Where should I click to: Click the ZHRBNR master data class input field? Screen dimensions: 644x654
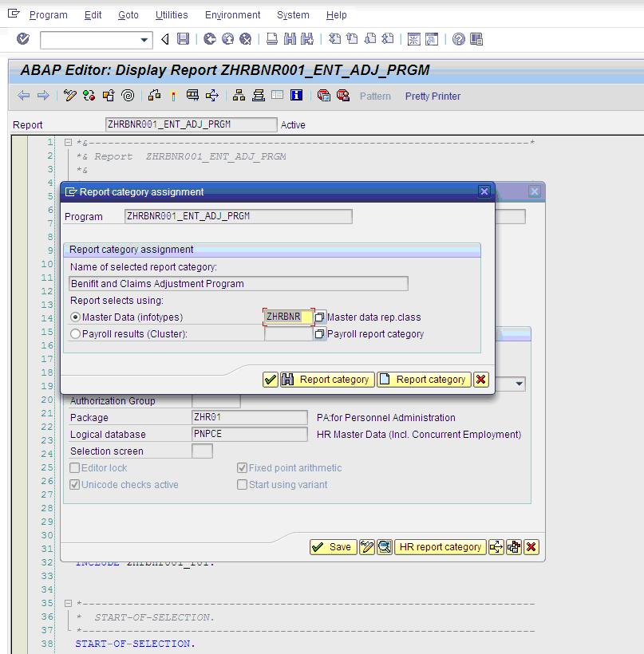tap(288, 317)
